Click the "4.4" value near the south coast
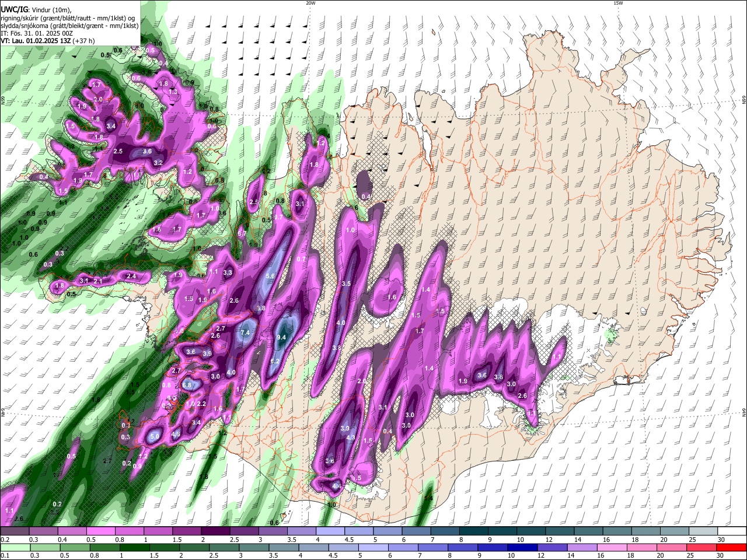Image resolution: width=747 pixels, height=560 pixels. [x=337, y=486]
